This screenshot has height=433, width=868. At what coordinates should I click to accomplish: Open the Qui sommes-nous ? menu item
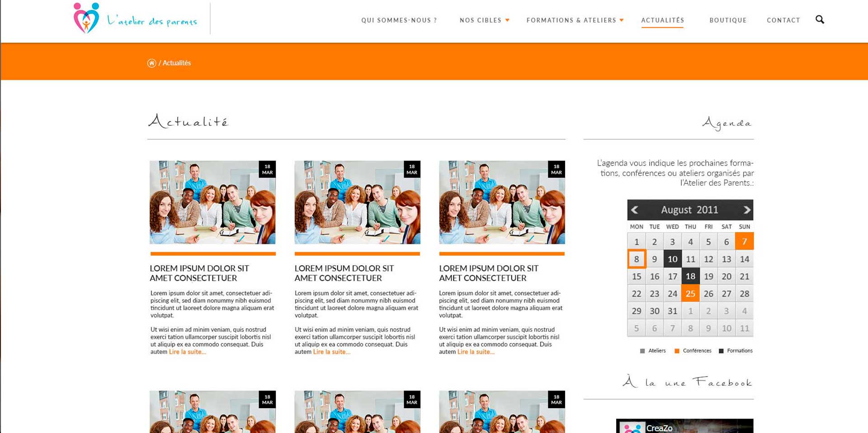399,20
